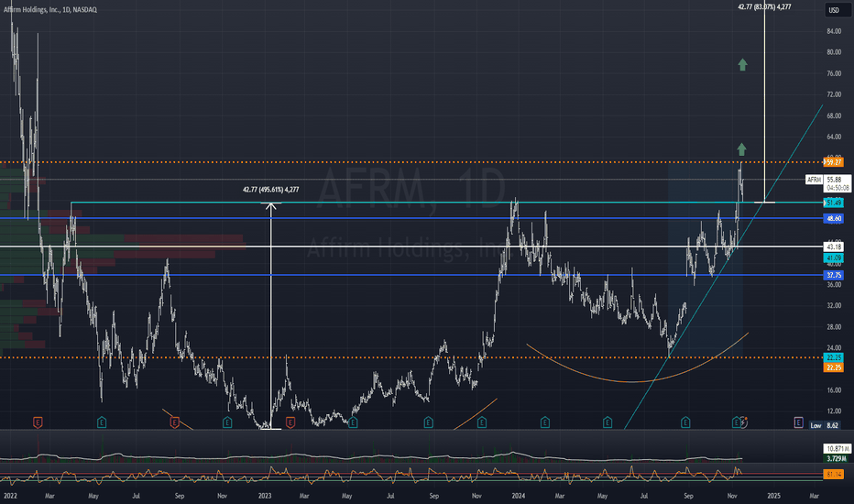Click the 2025 label on time axis
This screenshot has width=854, height=504.
tap(773, 496)
